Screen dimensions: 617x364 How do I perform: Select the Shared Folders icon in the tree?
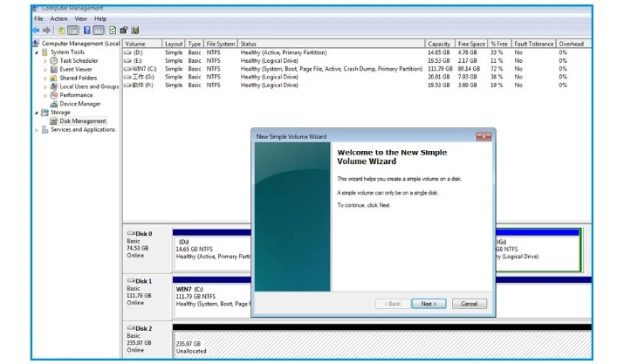tap(54, 78)
